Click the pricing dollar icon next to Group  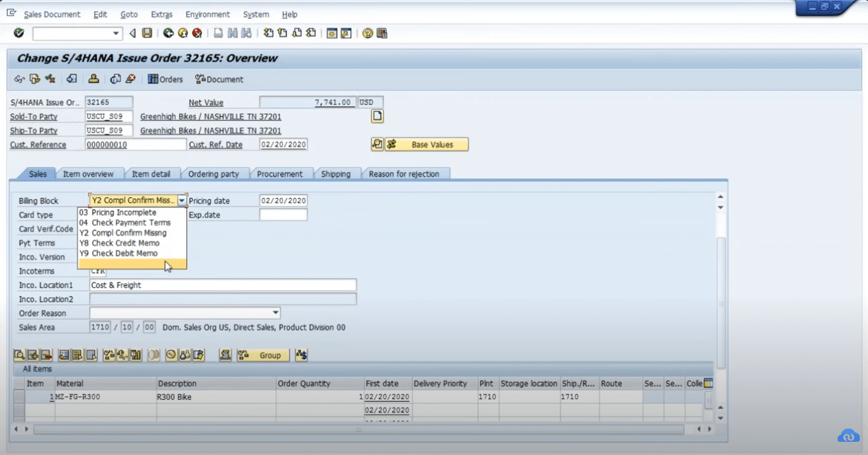[x=301, y=355]
